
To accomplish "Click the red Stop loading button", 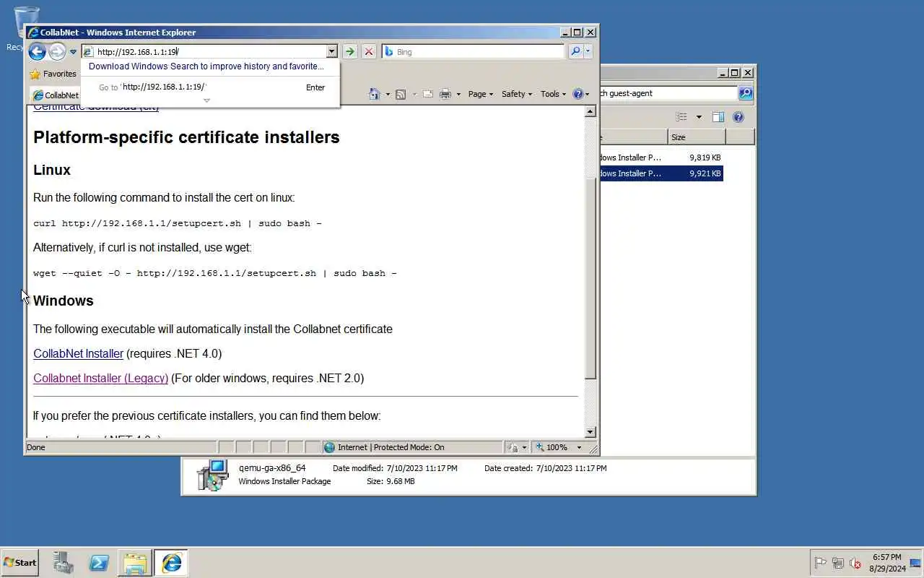I will point(369,51).
